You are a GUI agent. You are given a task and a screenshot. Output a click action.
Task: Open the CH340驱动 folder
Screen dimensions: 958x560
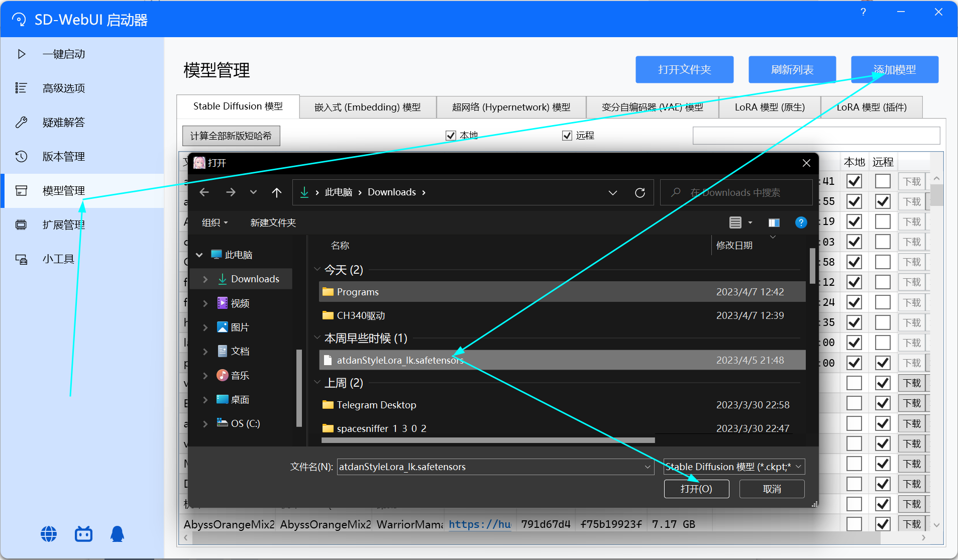(562, 315)
